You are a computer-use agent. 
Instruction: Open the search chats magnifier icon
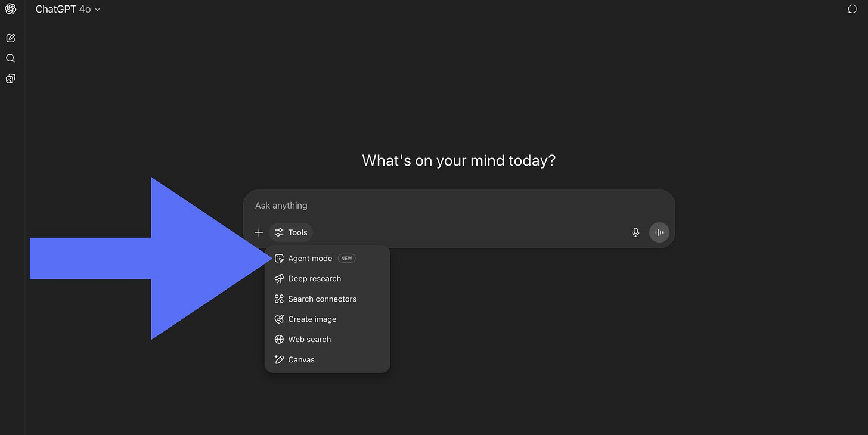point(10,58)
